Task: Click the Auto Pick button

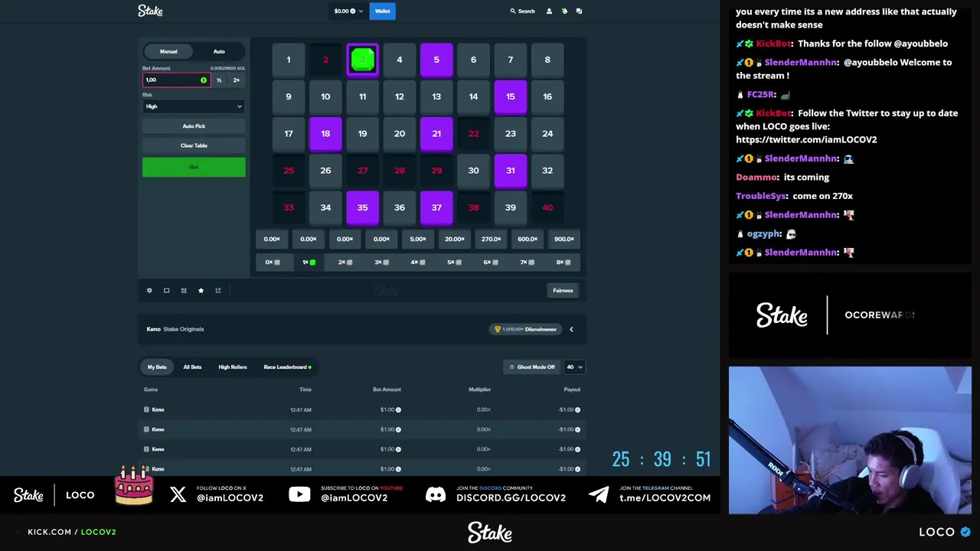Action: (x=194, y=126)
